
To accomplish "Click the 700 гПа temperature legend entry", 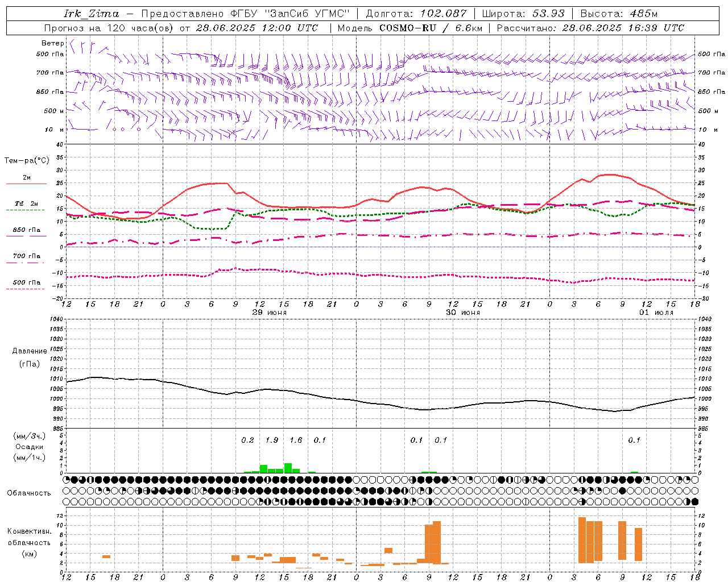I will 27,256.
